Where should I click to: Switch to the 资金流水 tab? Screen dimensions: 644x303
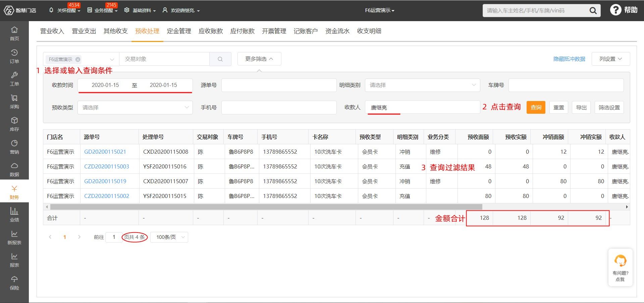(337, 31)
